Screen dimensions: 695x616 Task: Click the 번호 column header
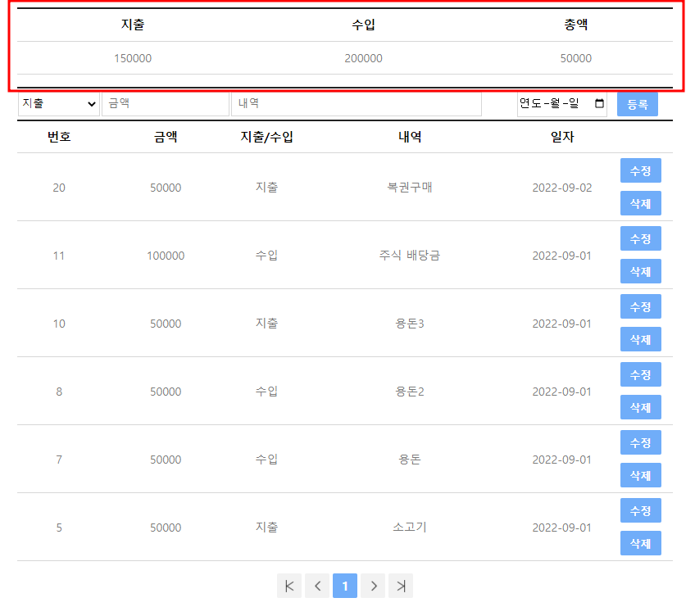[x=59, y=137]
